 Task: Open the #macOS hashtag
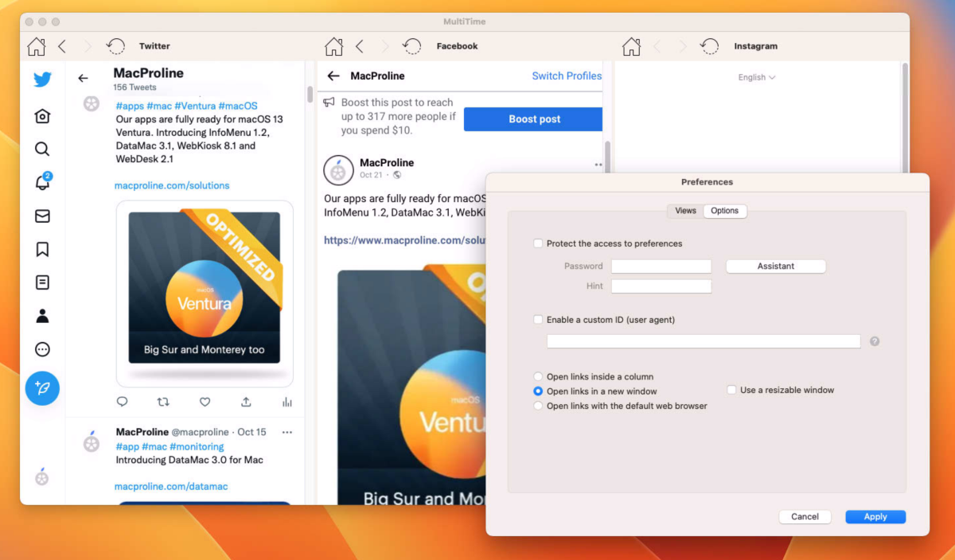(238, 106)
